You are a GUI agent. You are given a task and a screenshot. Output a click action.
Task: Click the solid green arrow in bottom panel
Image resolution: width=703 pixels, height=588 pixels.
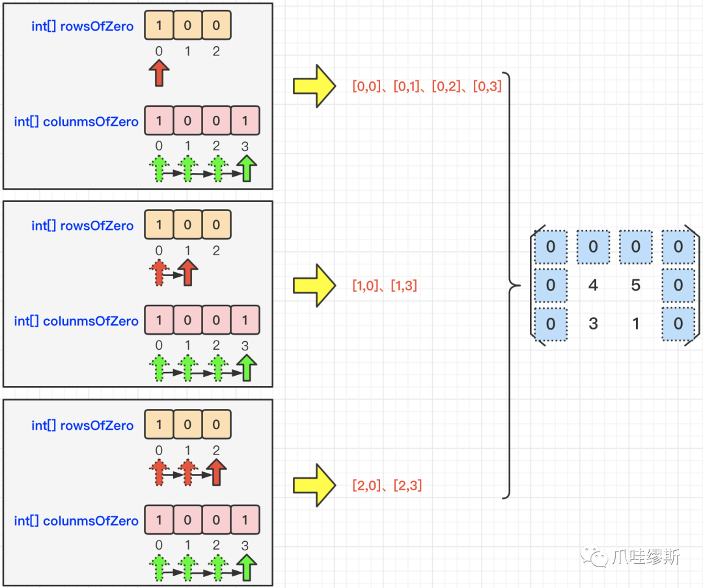click(247, 568)
